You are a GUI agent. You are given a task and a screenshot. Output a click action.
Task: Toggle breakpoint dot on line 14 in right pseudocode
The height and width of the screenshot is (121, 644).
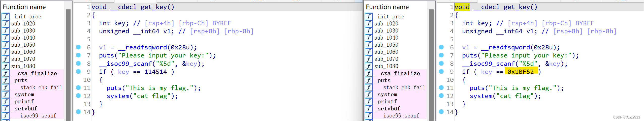coord(441,112)
